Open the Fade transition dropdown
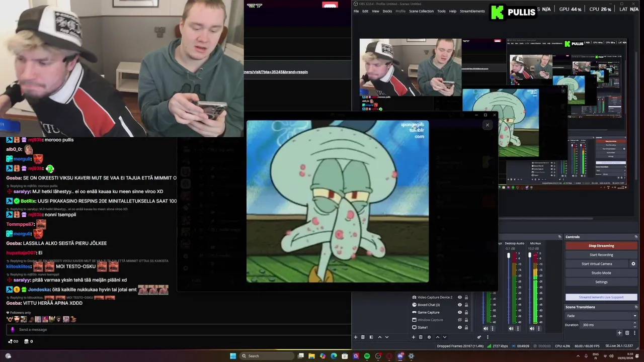644x362 pixels. 601,316
